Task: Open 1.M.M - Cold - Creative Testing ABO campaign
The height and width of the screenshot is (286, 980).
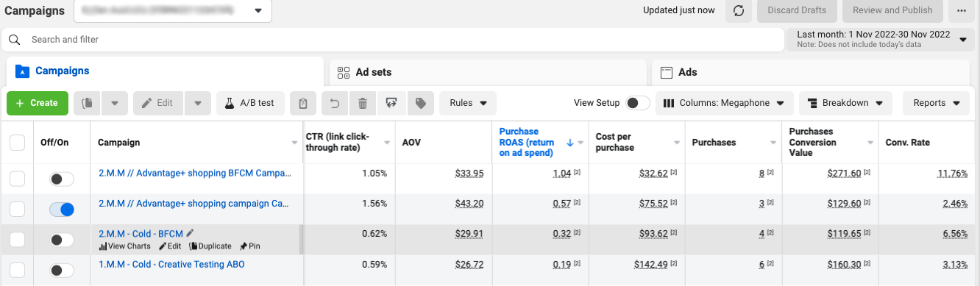Action: [x=171, y=265]
